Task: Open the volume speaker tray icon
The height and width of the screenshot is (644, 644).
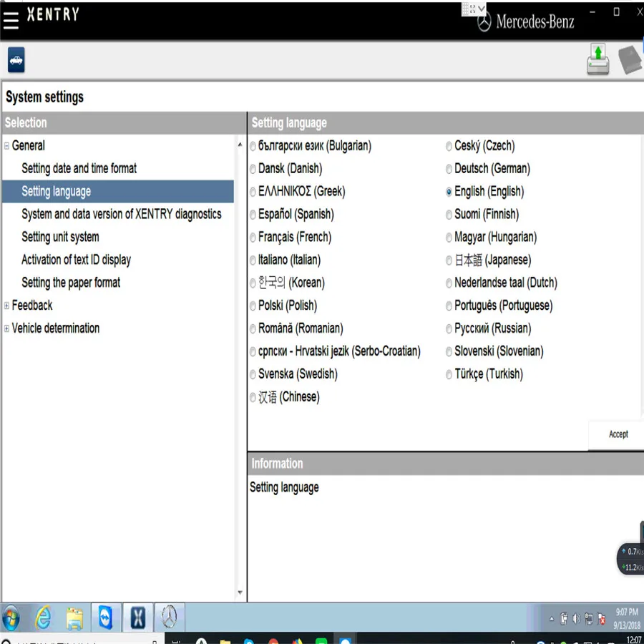Action: click(x=576, y=618)
